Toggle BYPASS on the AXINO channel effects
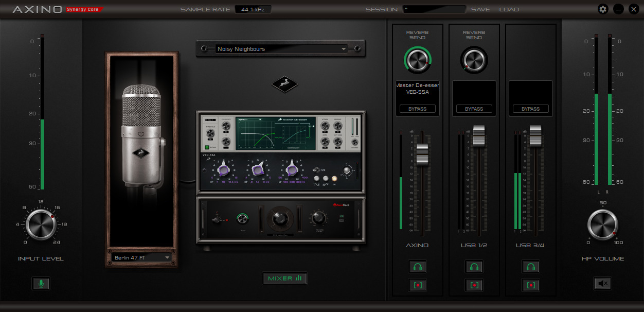Viewport: 644px width, 312px height. pos(418,109)
